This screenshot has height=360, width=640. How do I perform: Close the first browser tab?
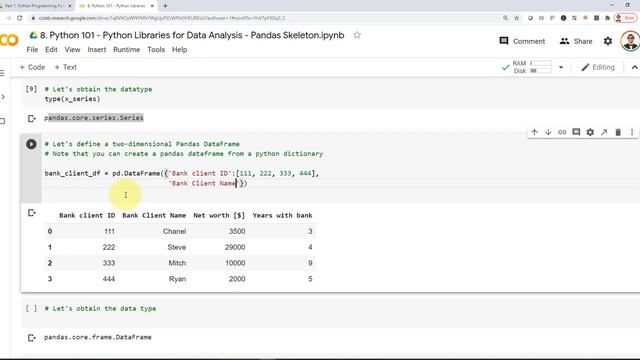pos(70,6)
